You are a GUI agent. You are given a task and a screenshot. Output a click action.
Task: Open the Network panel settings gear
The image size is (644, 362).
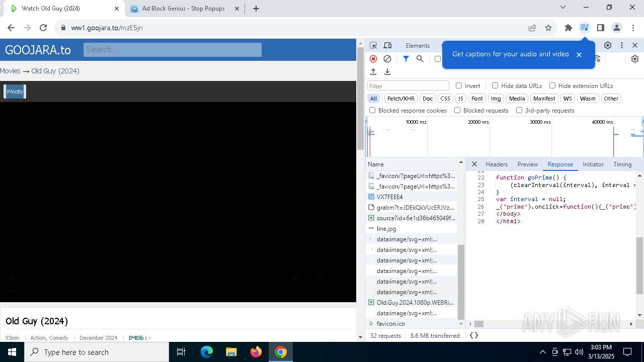pos(635,59)
